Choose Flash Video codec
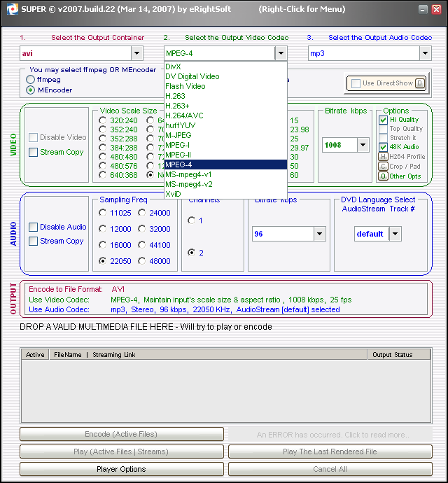This screenshot has width=448, height=483. [225, 86]
